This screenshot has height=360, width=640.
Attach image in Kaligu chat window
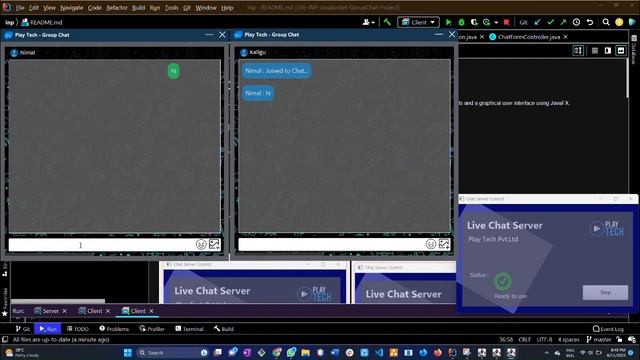pos(444,244)
